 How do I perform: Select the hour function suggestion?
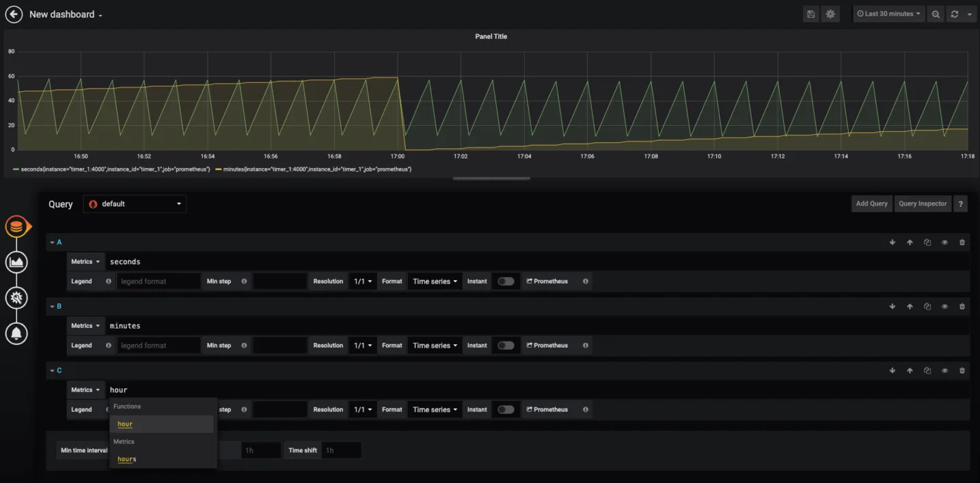coord(163,424)
